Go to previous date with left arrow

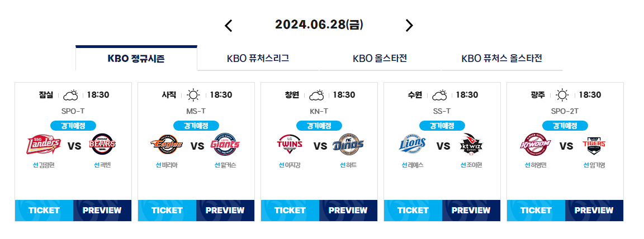[229, 26]
